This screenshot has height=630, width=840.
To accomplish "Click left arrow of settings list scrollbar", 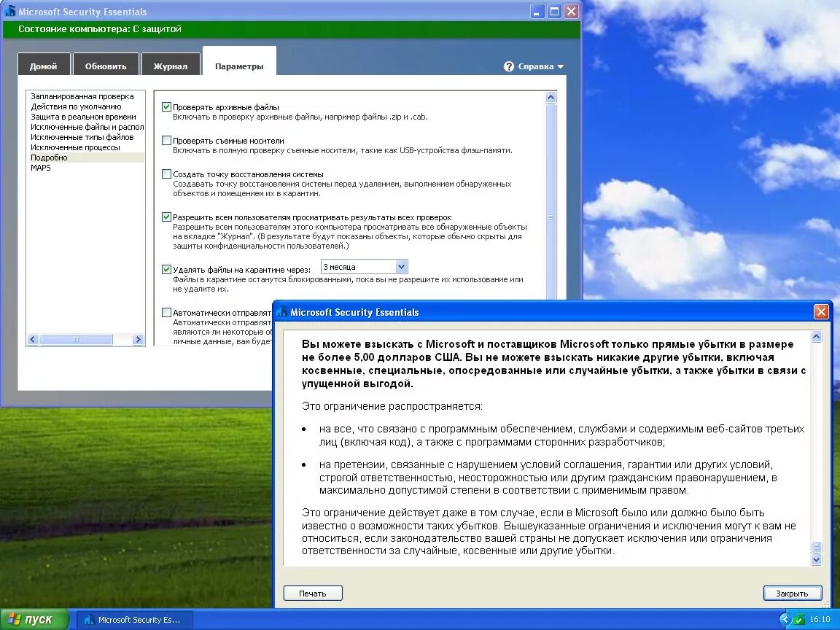I will pyautogui.click(x=33, y=339).
